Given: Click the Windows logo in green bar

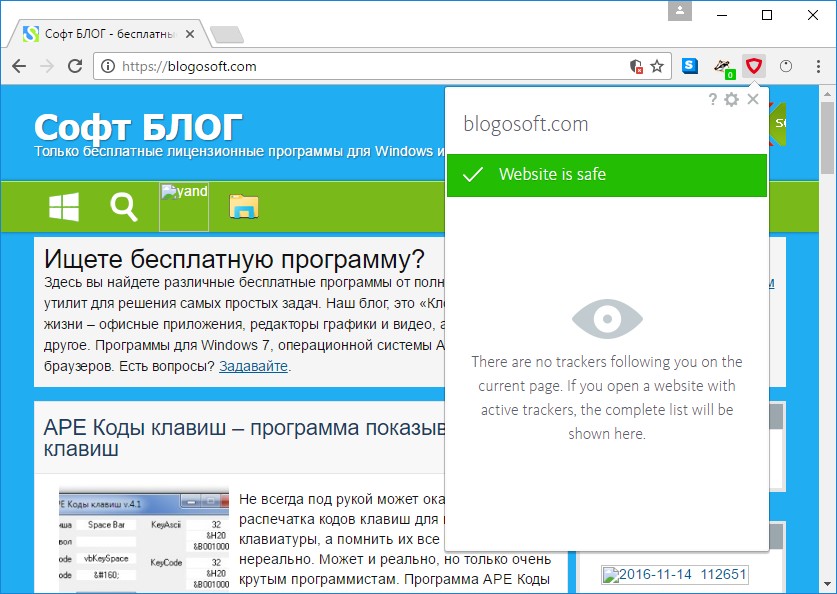Looking at the screenshot, I should point(64,207).
